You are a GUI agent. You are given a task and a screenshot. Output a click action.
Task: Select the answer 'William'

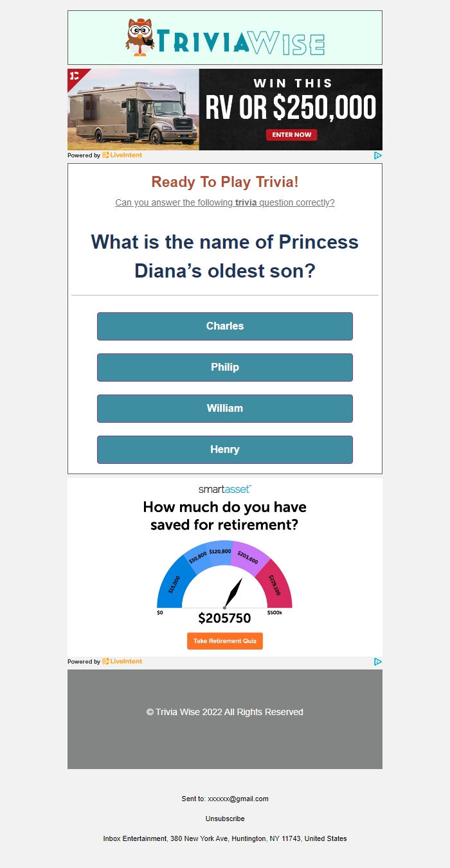224,409
